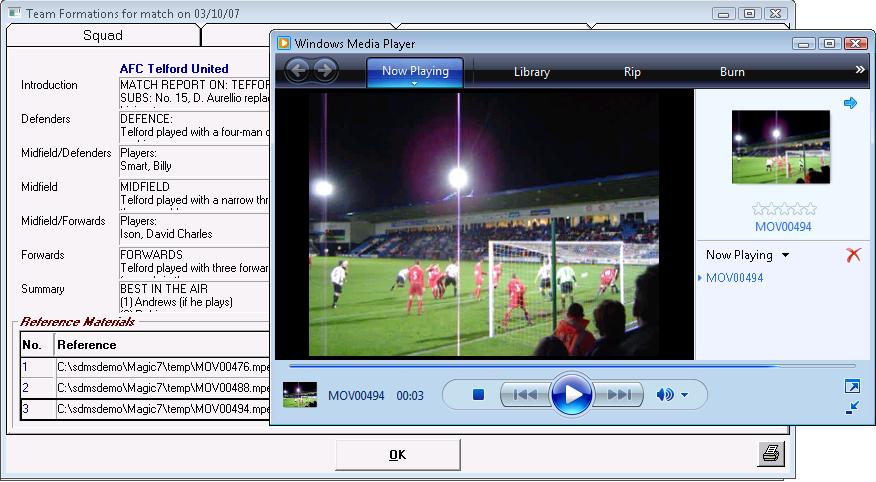This screenshot has height=482, width=876.
Task: Click the video display area
Action: [x=484, y=225]
